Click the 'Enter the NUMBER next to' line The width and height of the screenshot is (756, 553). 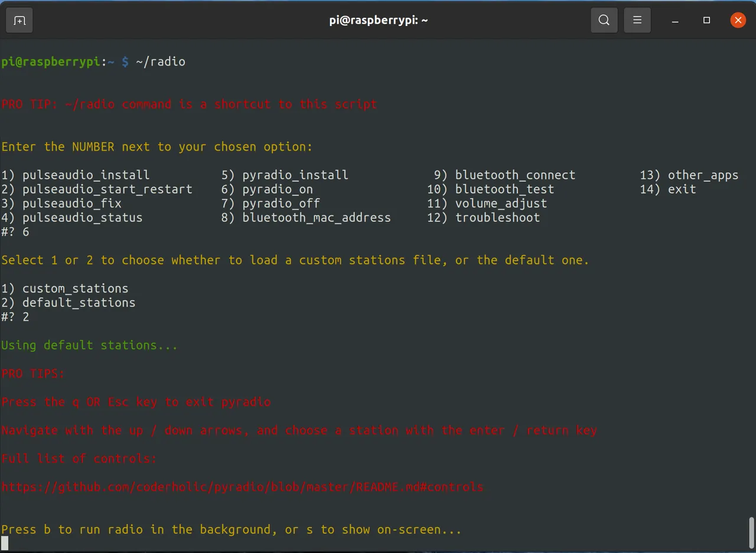157,147
